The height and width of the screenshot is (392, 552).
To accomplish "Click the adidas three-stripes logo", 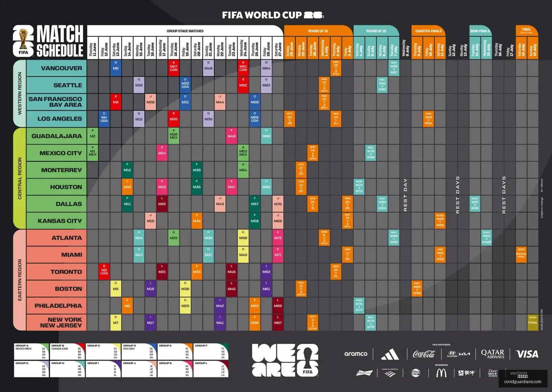I will coord(390,354).
